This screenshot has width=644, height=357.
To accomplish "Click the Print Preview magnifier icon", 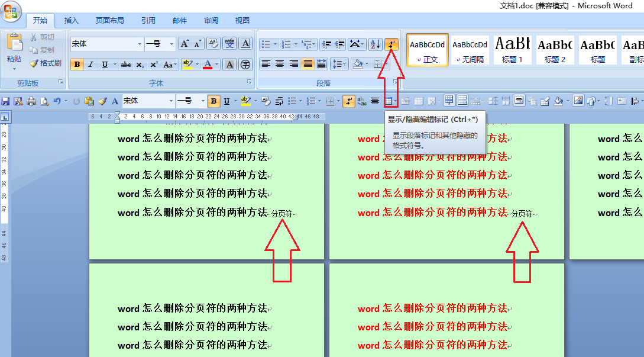I will pyautogui.click(x=44, y=101).
